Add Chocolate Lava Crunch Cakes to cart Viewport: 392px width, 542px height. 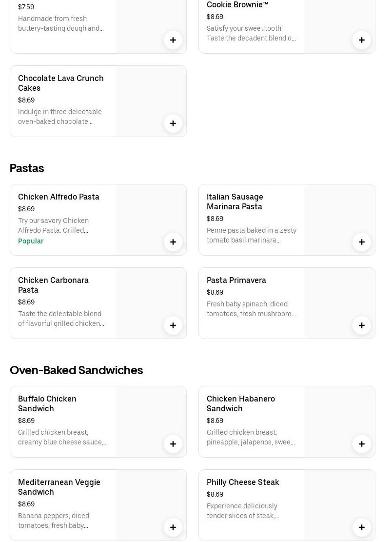pos(173,123)
